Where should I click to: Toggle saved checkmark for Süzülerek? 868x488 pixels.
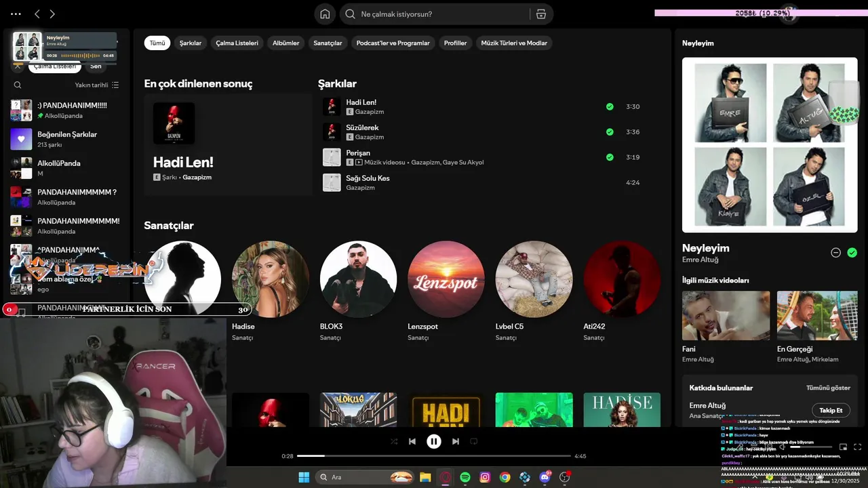[x=610, y=131]
